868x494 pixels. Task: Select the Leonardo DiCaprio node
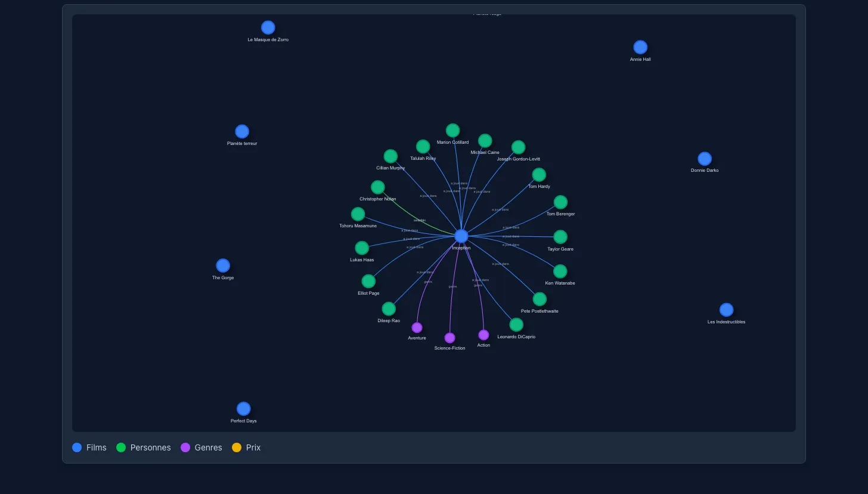(x=516, y=325)
